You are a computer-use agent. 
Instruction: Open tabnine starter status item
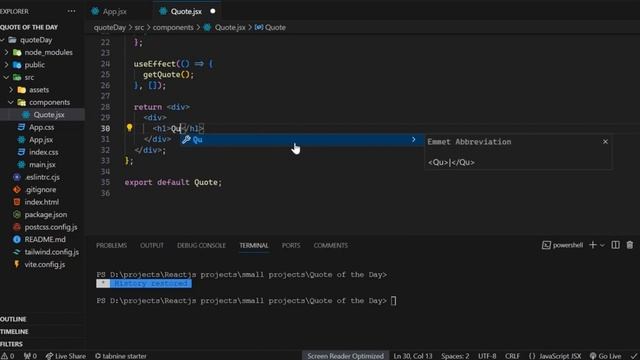[120, 356]
